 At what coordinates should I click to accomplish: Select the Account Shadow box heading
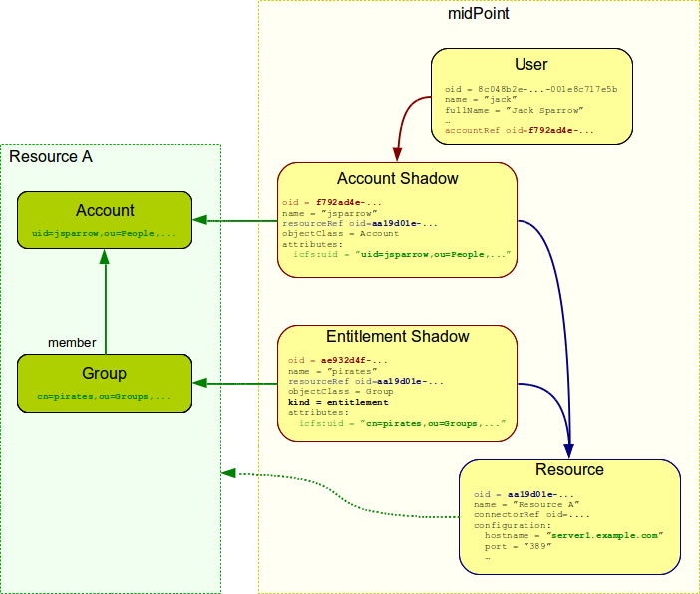pos(397,179)
